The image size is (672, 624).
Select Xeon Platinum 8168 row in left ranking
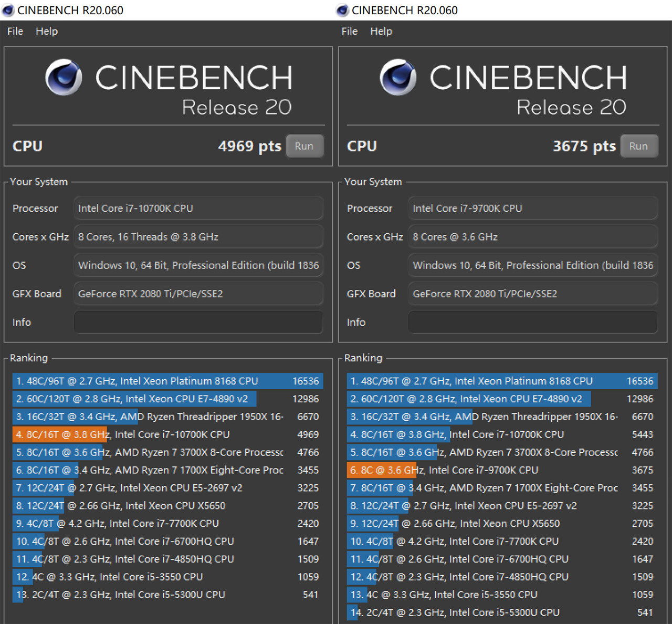[x=167, y=381]
